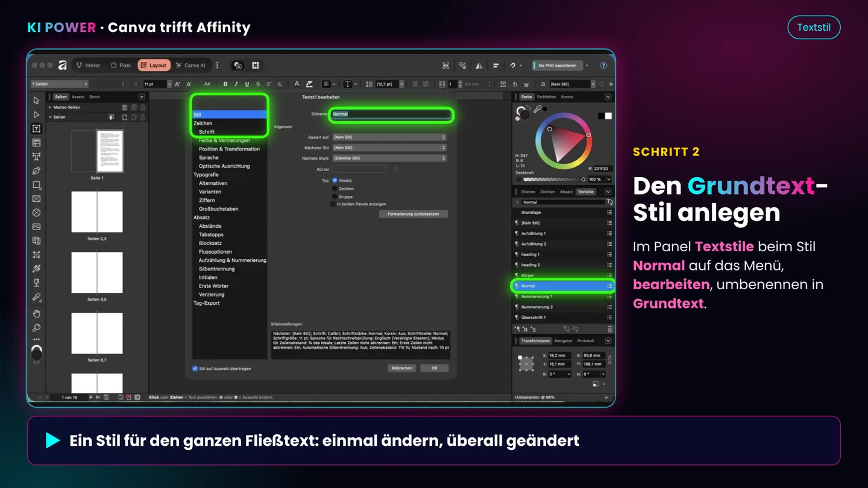Screen dimensions: 868x488
Task: Click the Stilname input field
Action: tap(391, 114)
